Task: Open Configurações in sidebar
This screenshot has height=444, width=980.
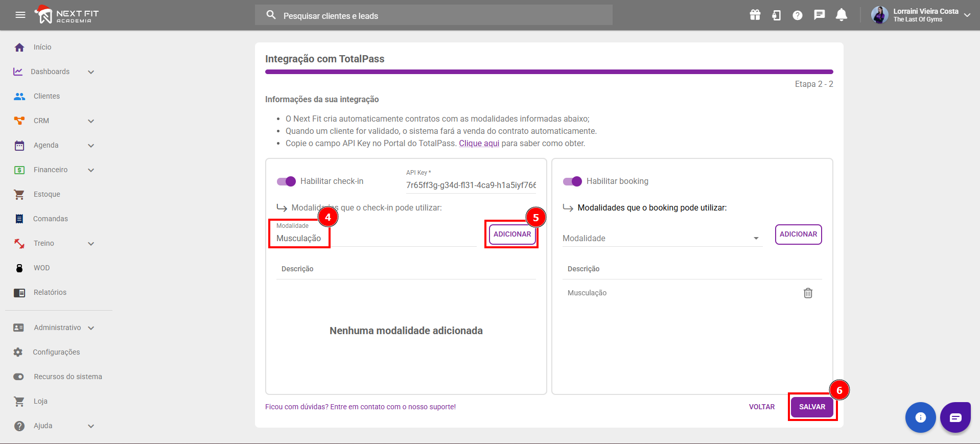Action: (x=56, y=352)
